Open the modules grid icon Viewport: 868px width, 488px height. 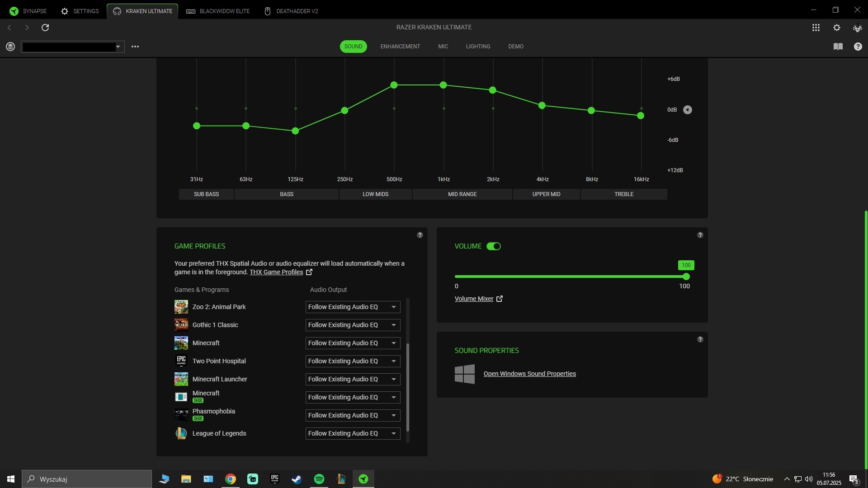816,28
